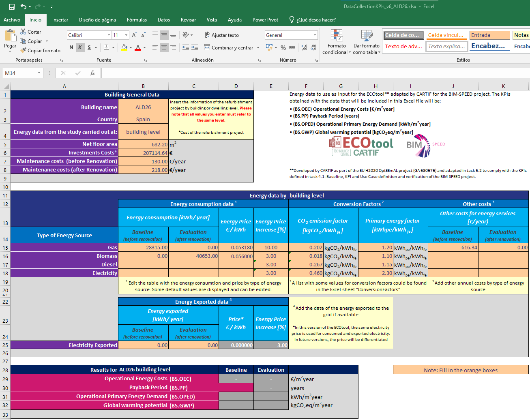Toggle center horizontal alignment
The image size is (530, 420).
(164, 47)
